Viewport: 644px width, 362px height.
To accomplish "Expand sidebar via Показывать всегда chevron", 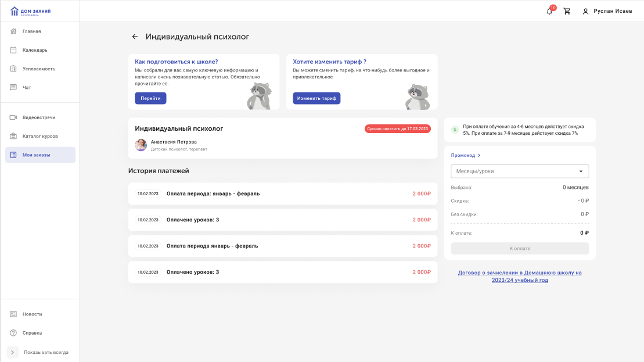I will [x=12, y=352].
